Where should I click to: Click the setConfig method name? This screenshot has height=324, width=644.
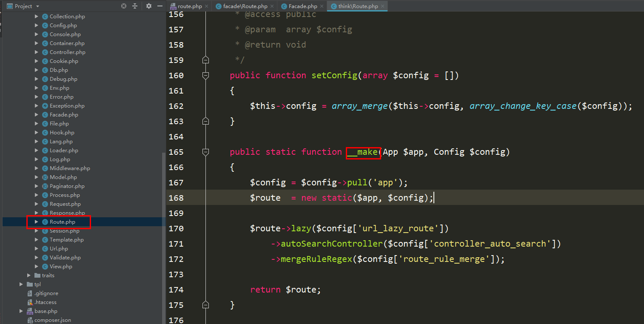(x=334, y=76)
